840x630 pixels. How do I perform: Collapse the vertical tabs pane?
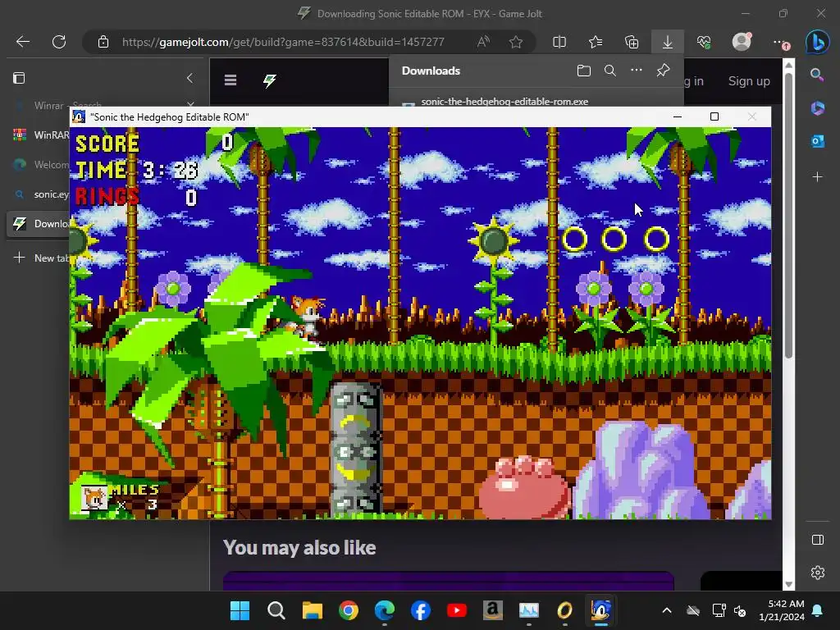pos(189,78)
